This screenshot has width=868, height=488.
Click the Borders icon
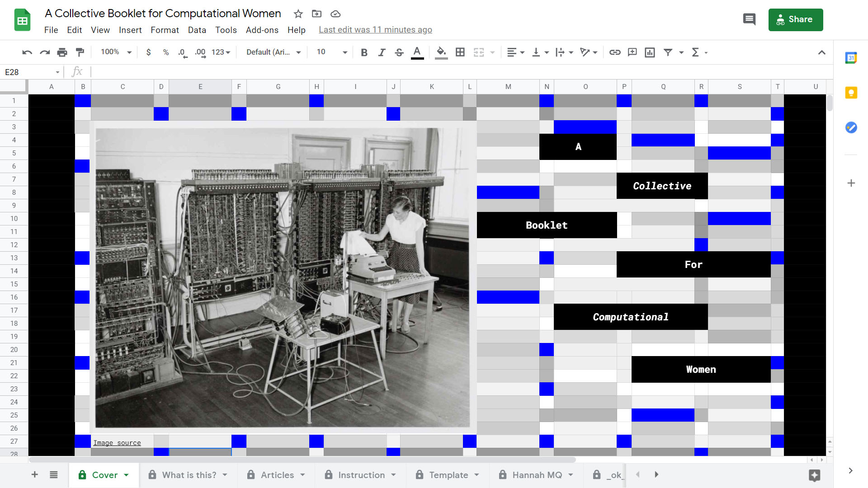(x=460, y=52)
